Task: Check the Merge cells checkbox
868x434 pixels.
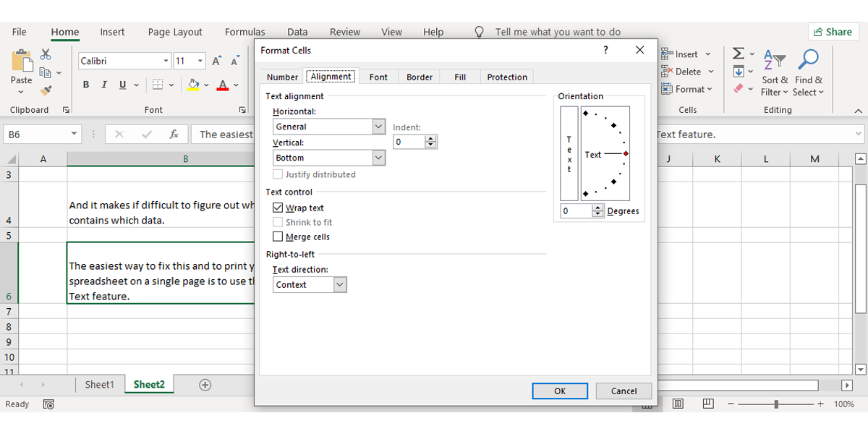Action: [x=278, y=237]
